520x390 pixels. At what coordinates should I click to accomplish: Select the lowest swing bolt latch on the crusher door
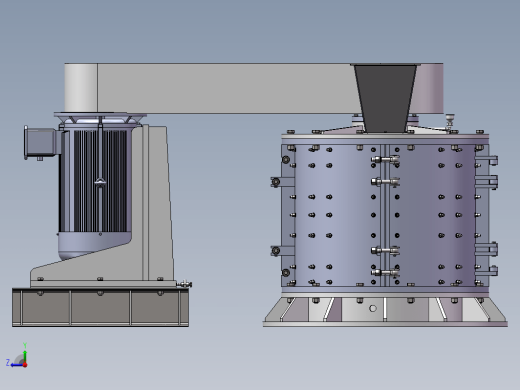pos(385,272)
